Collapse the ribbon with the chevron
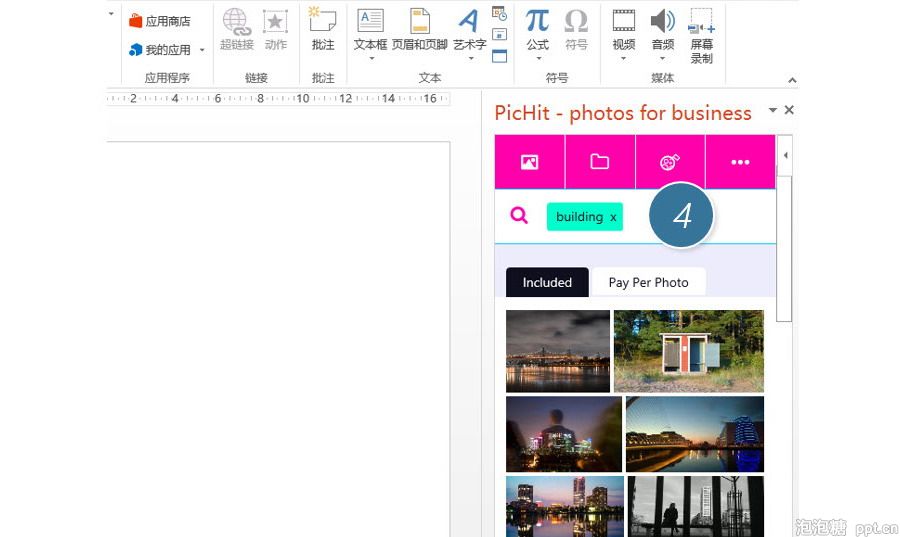Screen dimensions: 900x537 (x=792, y=80)
